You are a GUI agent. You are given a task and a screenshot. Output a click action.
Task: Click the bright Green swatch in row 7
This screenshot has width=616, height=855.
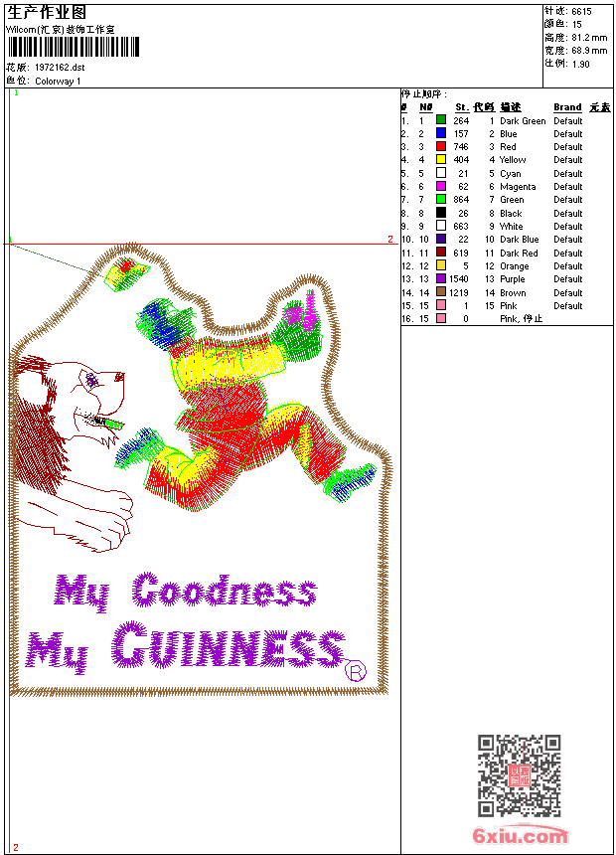[x=441, y=199]
